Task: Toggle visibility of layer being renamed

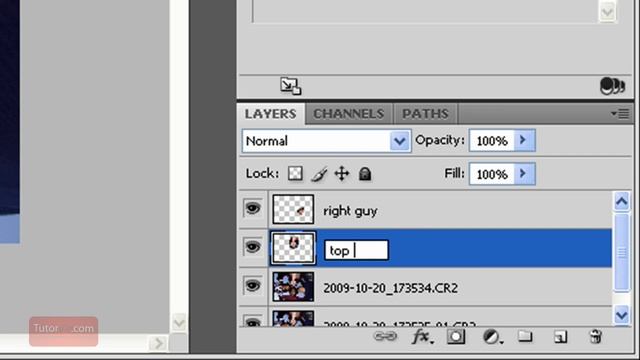Action: tap(253, 247)
